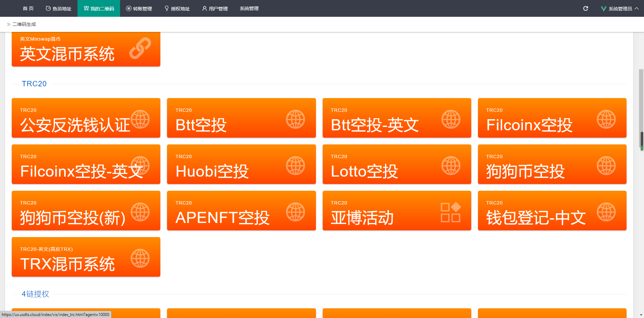Click the person icon of 用户管理 menu
This screenshot has height=318, width=644.
click(204, 8)
